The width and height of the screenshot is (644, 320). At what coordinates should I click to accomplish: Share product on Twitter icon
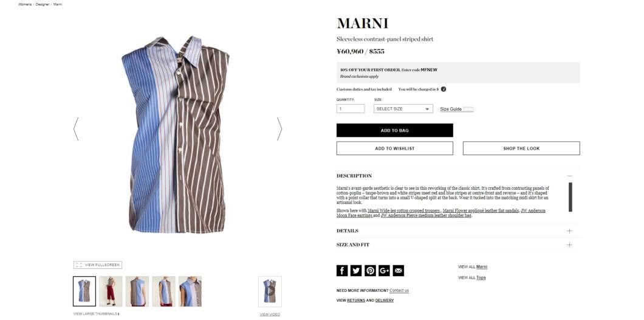tap(356, 271)
